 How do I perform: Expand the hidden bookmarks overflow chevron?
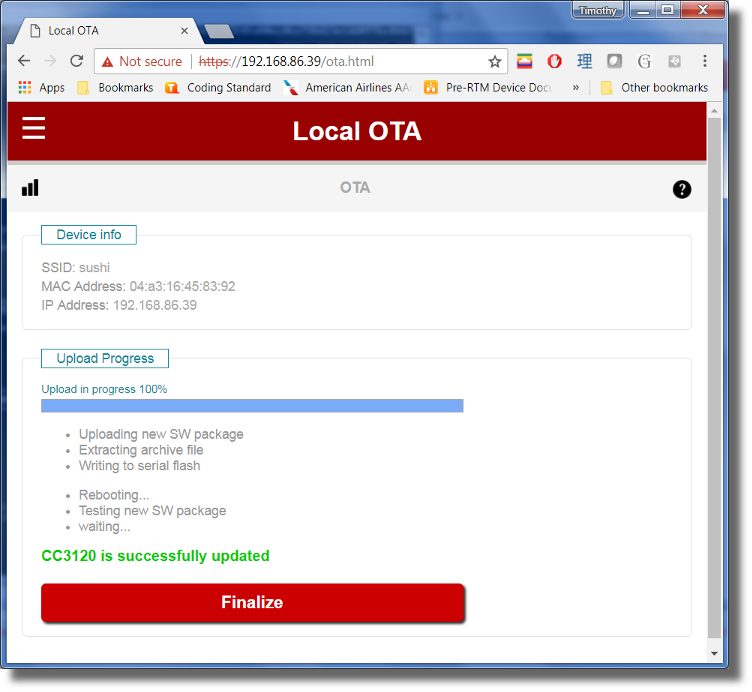tap(576, 88)
